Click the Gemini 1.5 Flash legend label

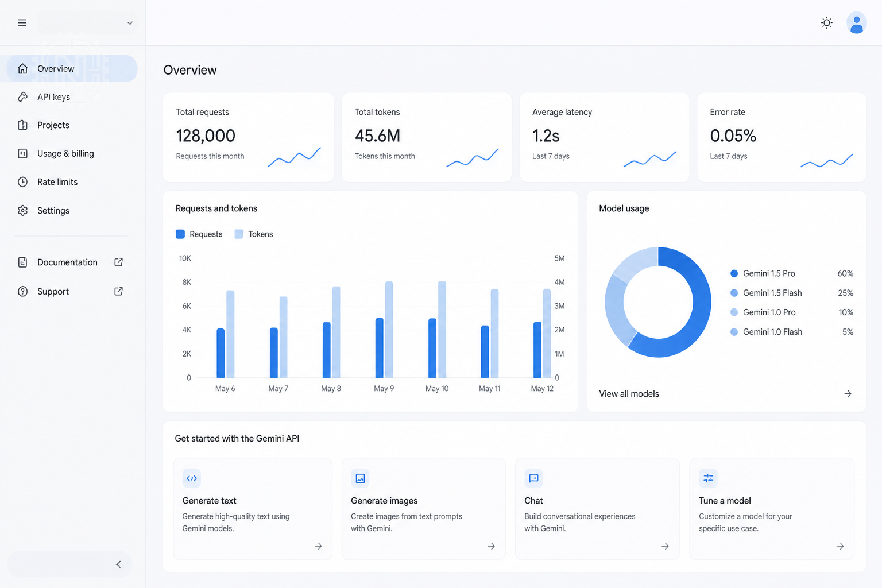(x=772, y=293)
